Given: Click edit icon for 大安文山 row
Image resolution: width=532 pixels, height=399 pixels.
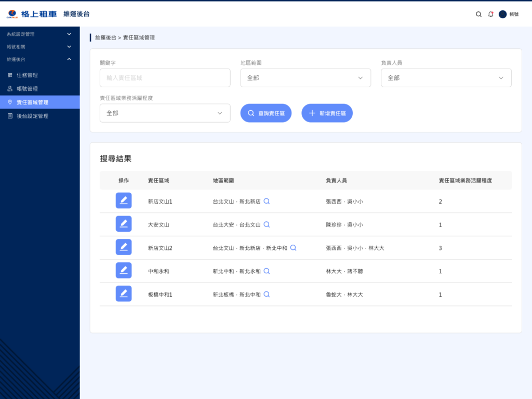Looking at the screenshot, I should (124, 224).
